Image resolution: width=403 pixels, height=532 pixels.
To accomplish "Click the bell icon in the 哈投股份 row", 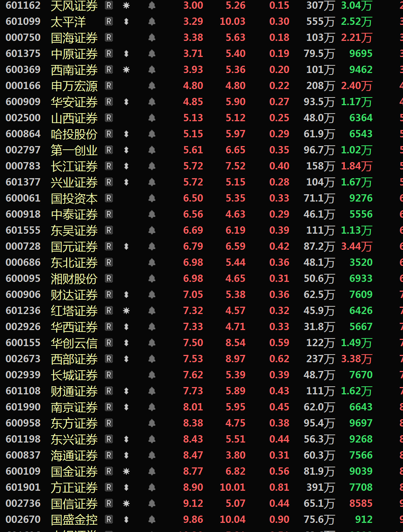I will [x=152, y=134].
